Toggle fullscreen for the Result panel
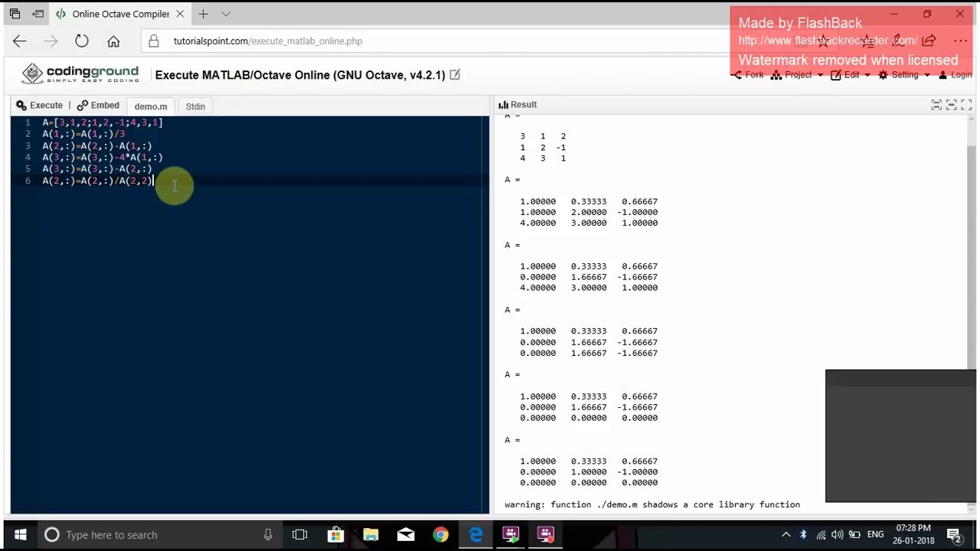Image resolution: width=980 pixels, height=551 pixels. tap(966, 105)
